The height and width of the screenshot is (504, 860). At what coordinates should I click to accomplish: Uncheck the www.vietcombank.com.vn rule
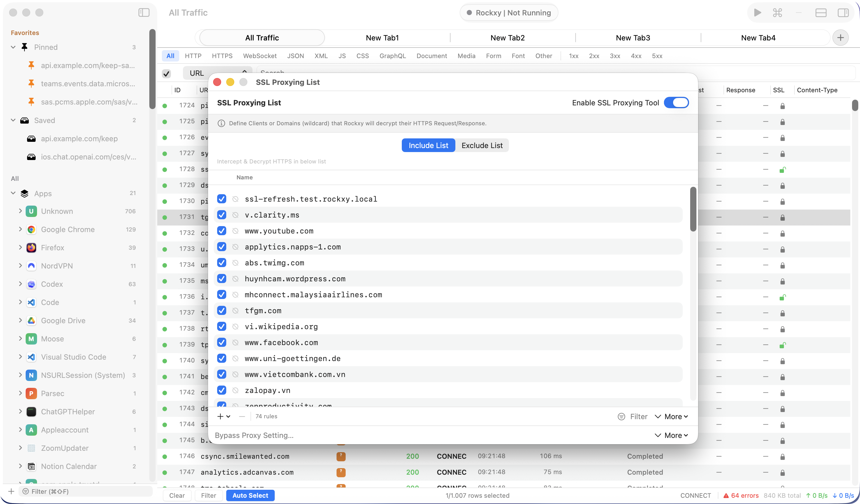(x=221, y=374)
